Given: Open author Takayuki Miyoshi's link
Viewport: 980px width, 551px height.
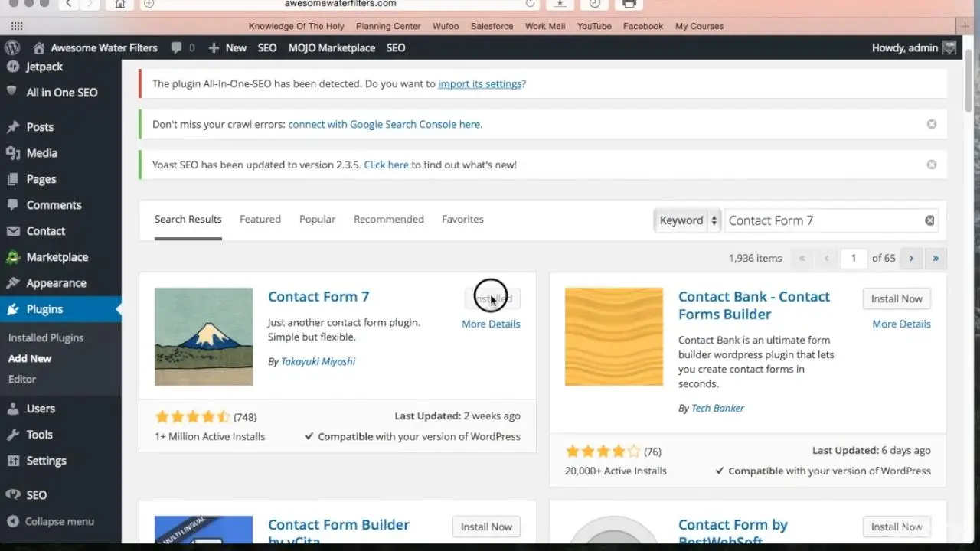Looking at the screenshot, I should point(318,361).
